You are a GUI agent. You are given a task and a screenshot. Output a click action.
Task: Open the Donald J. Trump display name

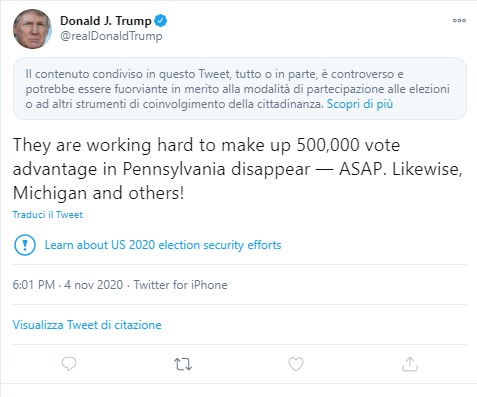106,21
